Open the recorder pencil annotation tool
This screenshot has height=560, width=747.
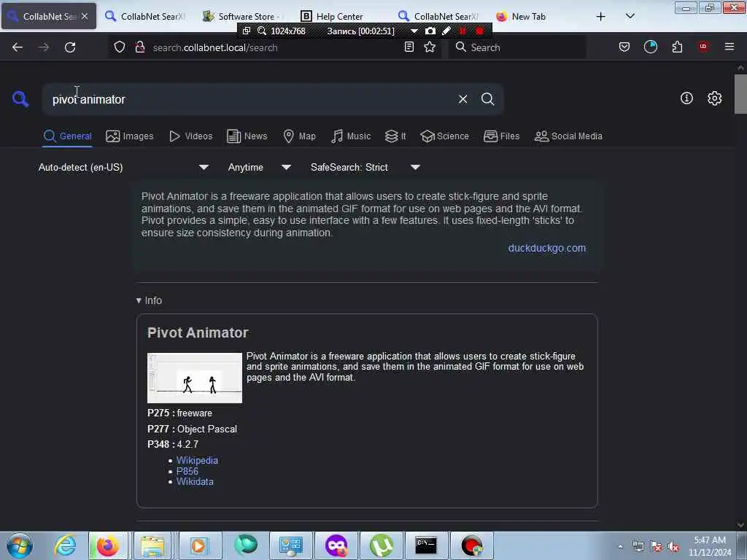point(446,31)
